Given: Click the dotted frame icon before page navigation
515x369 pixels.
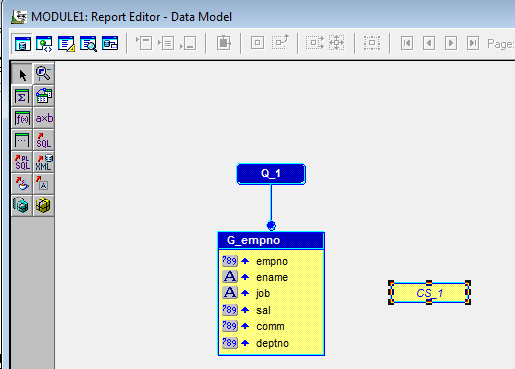Looking at the screenshot, I should pyautogui.click(x=372, y=43).
